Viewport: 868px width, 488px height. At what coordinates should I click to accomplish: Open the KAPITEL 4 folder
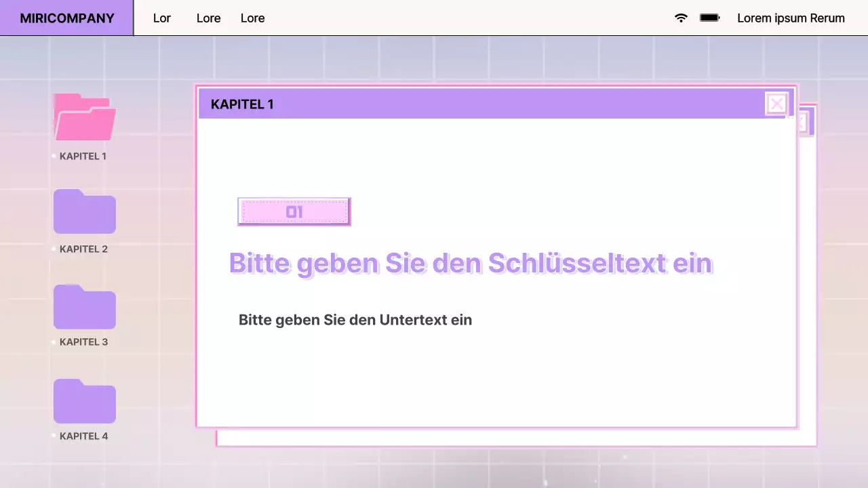[x=84, y=401]
